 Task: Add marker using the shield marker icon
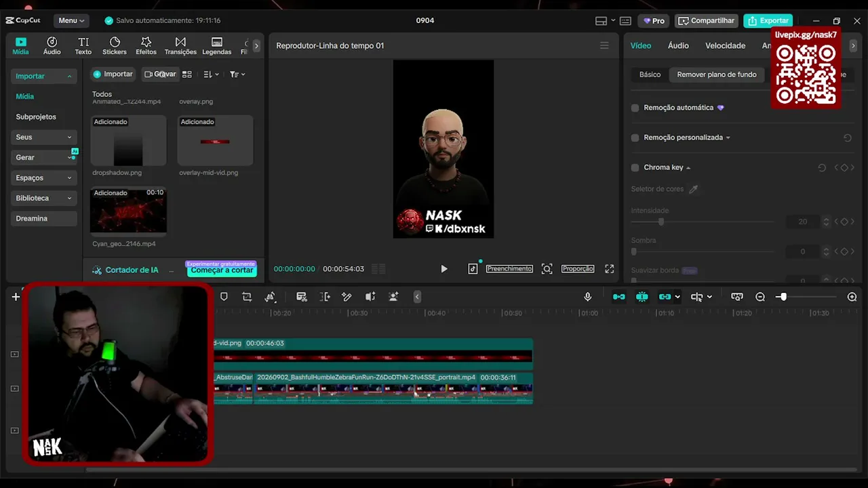pos(224,297)
